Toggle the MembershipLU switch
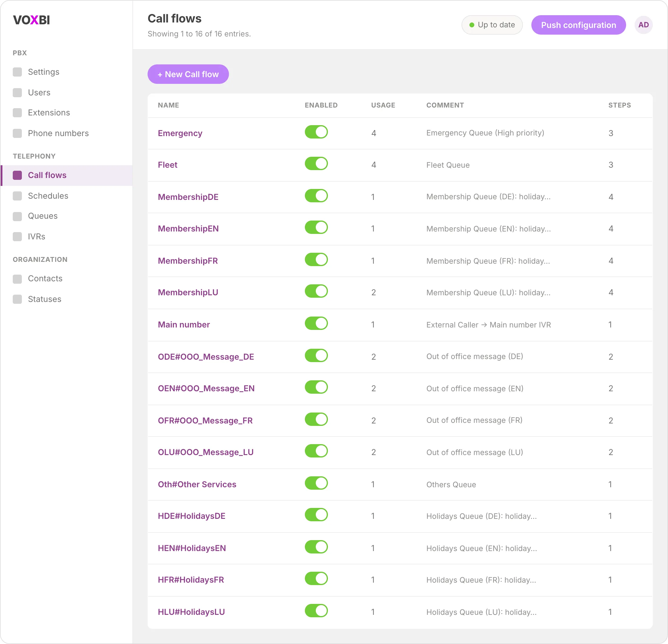 point(316,291)
